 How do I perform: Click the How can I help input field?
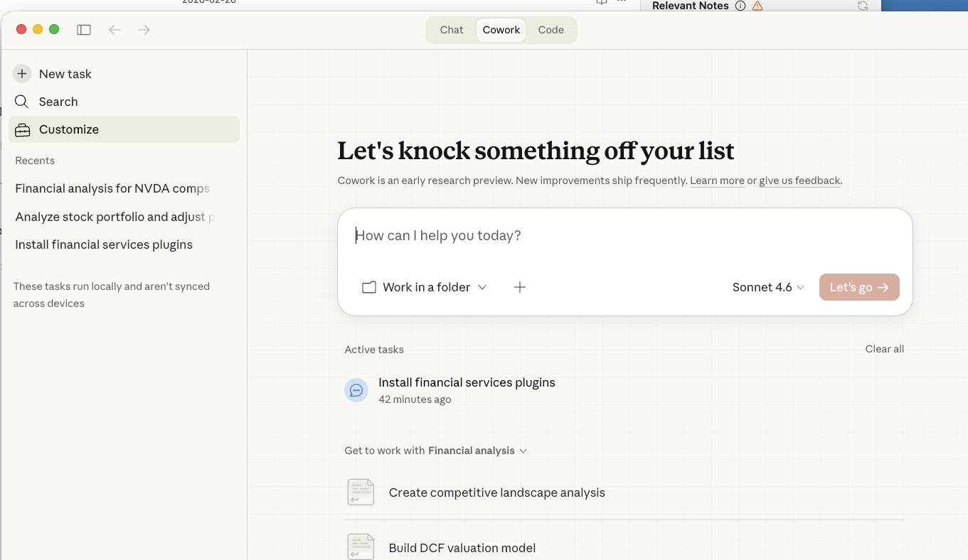[624, 236]
